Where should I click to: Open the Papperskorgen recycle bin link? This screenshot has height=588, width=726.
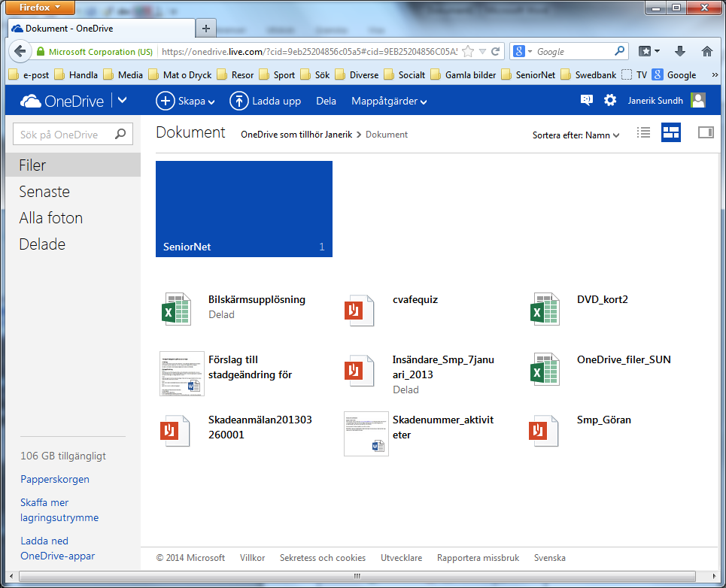[55, 479]
